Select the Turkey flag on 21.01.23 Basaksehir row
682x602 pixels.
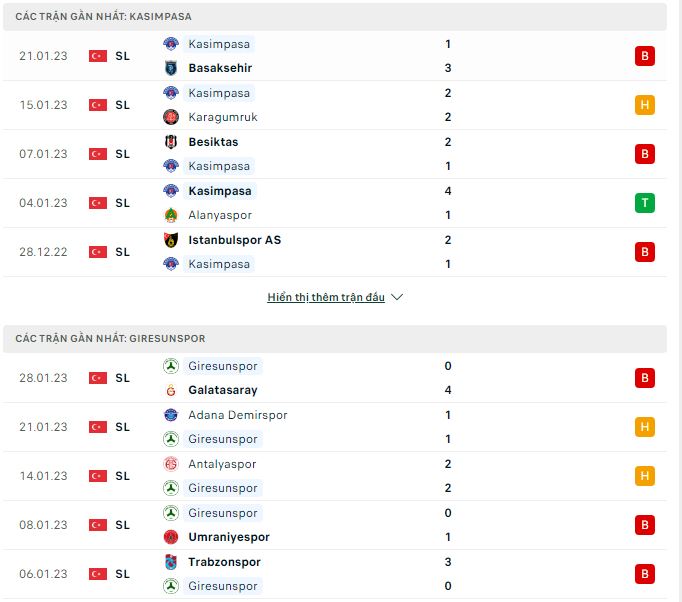coord(98,56)
